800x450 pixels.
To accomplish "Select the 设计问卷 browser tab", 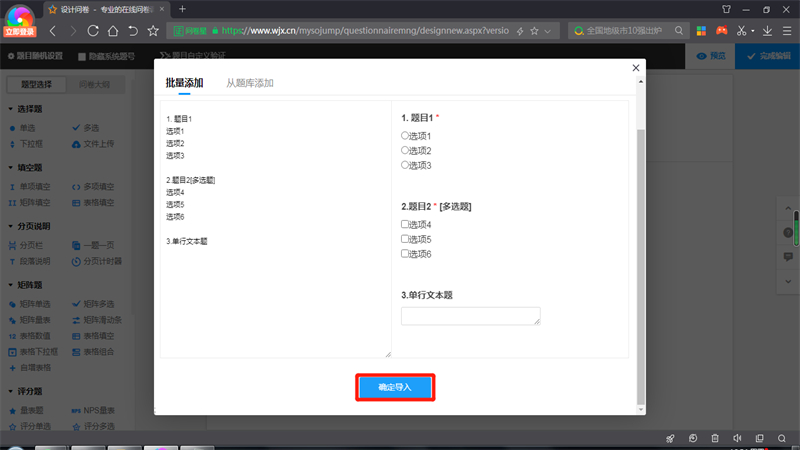I will click(106, 9).
